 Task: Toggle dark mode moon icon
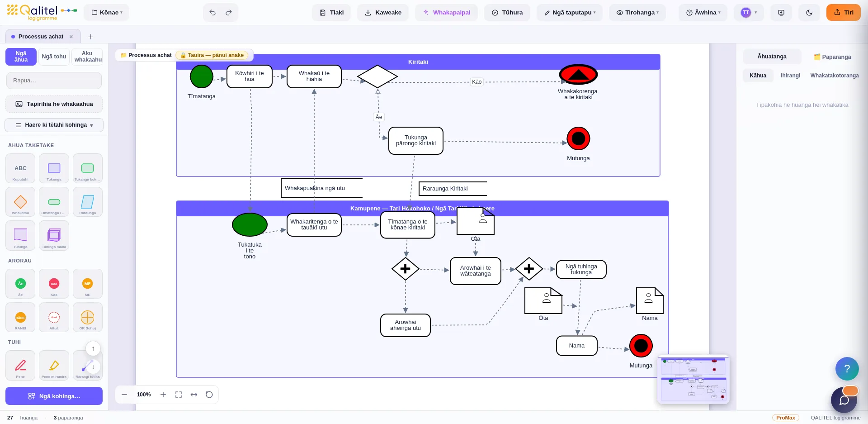point(809,13)
